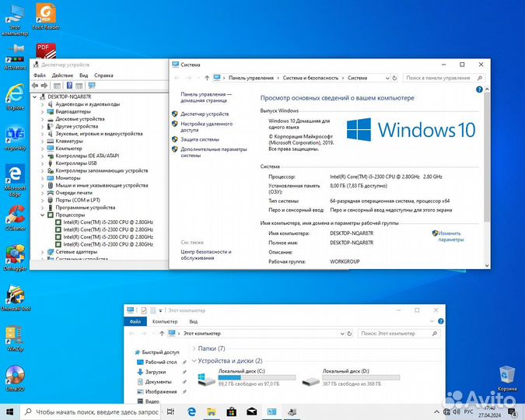Select Рабочий стол in quick access

point(161,362)
